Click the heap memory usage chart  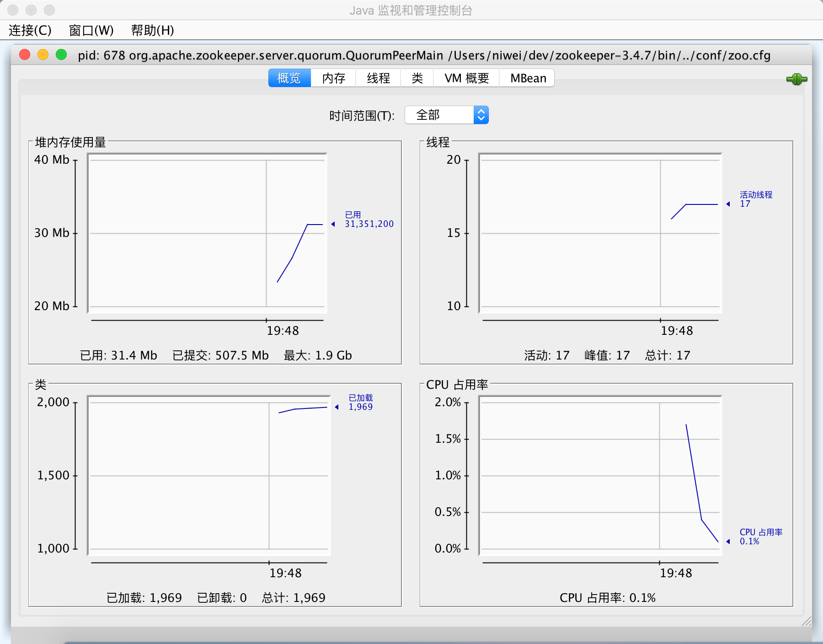tap(207, 233)
